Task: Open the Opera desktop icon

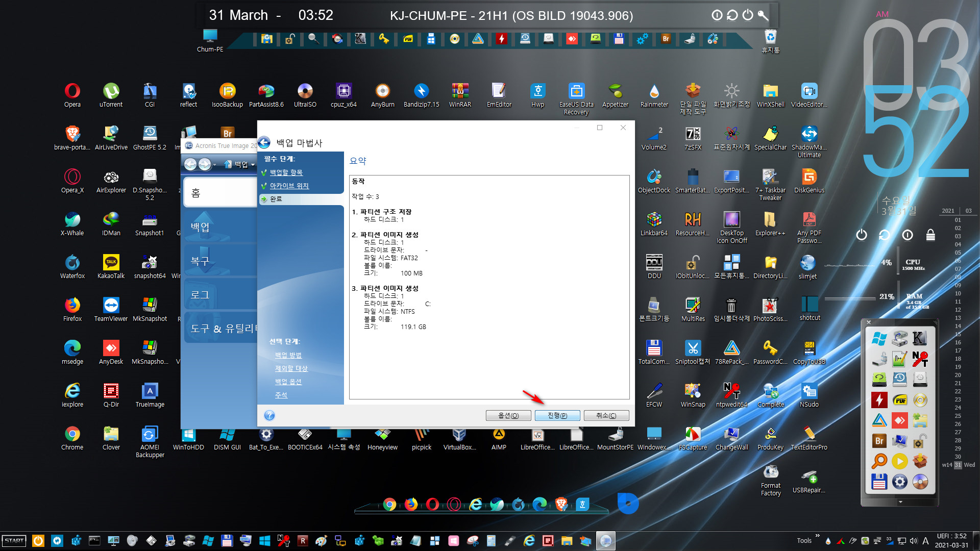Action: point(72,95)
